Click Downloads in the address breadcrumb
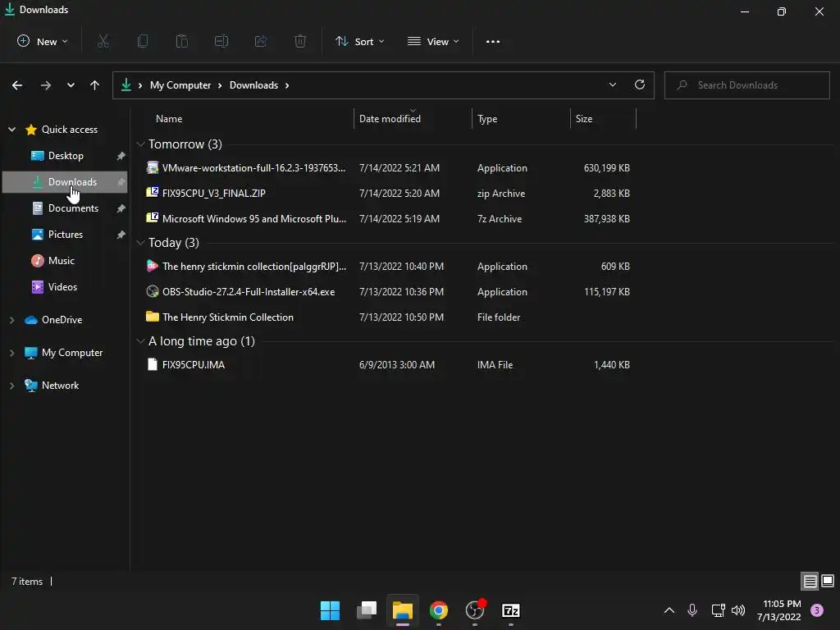Viewport: 840px width, 630px height. click(x=254, y=85)
